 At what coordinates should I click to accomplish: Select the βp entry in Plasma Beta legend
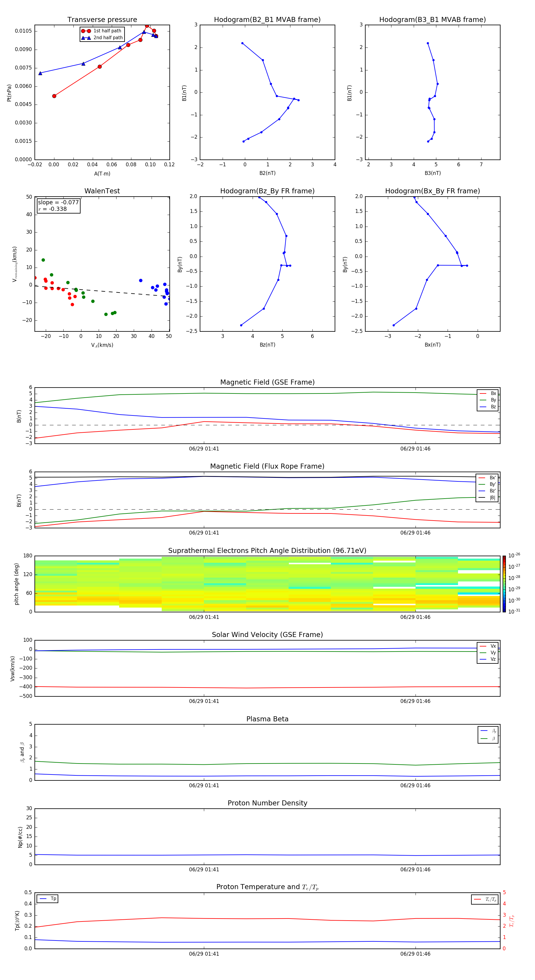pyautogui.click(x=488, y=731)
